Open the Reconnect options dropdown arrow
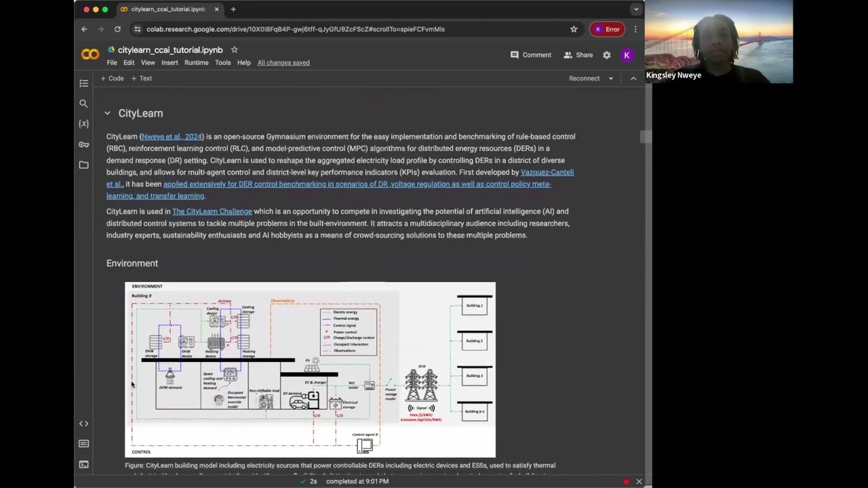 coord(610,79)
